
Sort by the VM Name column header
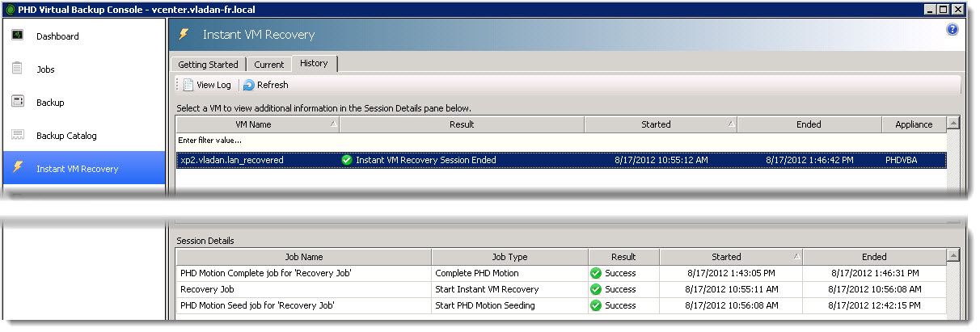click(x=258, y=124)
